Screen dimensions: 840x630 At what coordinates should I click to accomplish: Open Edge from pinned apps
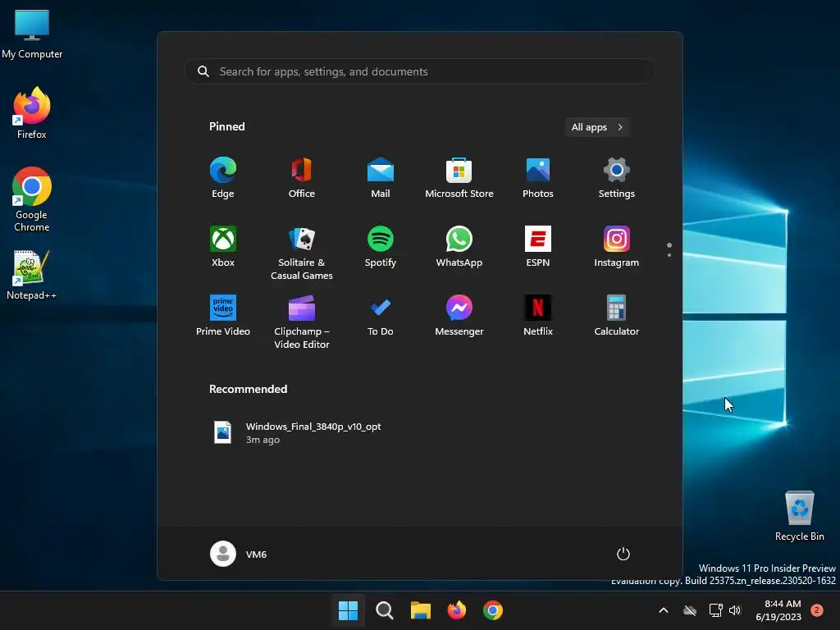(x=223, y=178)
